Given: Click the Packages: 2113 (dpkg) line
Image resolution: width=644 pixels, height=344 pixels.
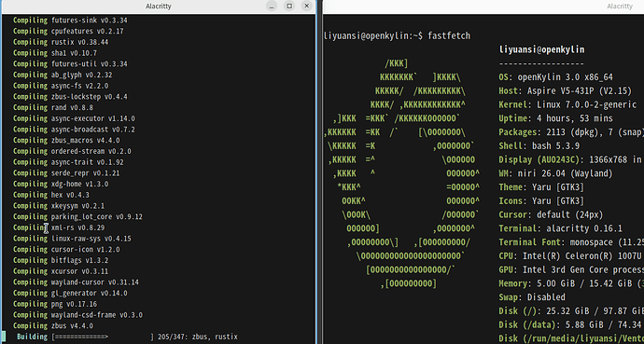Looking at the screenshot, I should click(x=571, y=132).
